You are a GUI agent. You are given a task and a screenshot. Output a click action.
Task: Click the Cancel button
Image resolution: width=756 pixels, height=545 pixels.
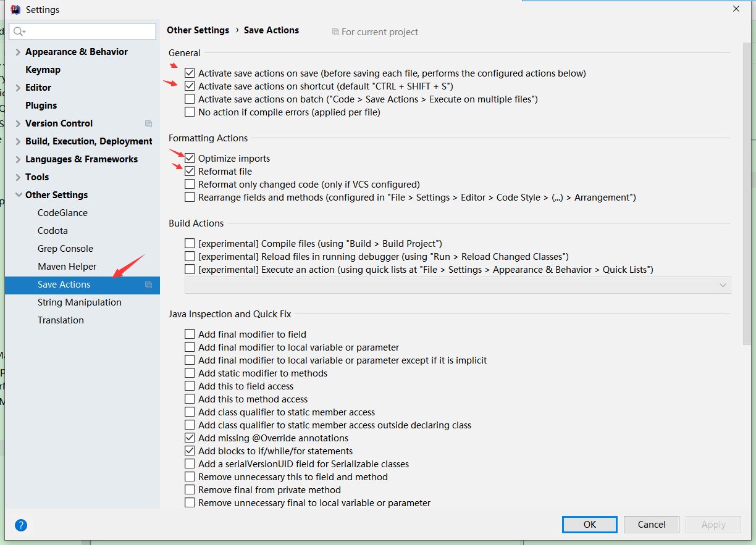click(652, 525)
